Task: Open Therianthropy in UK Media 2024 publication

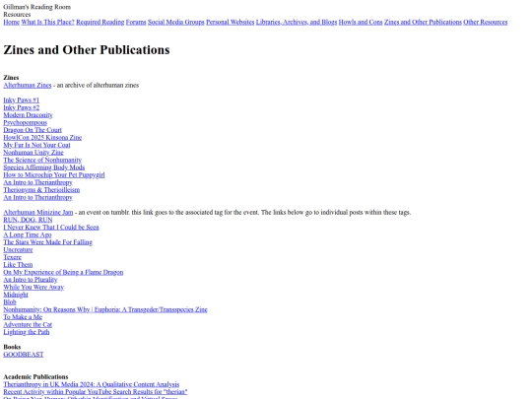Action: coord(92,384)
